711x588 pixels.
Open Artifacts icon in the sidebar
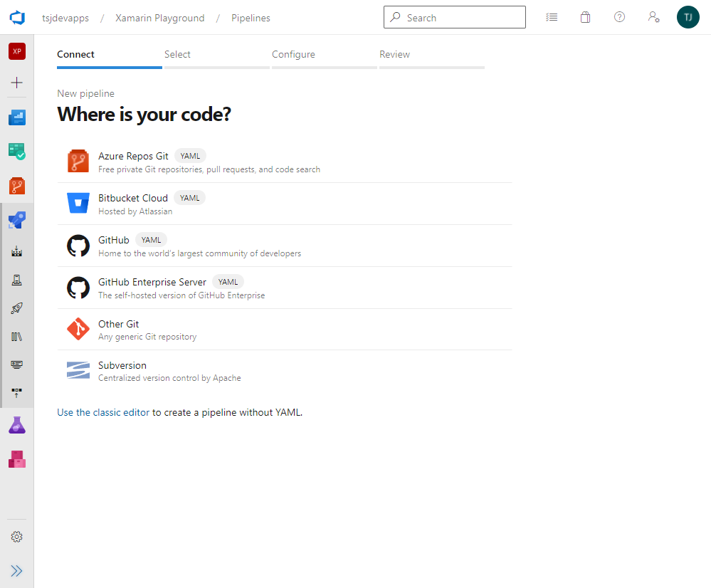(x=17, y=460)
